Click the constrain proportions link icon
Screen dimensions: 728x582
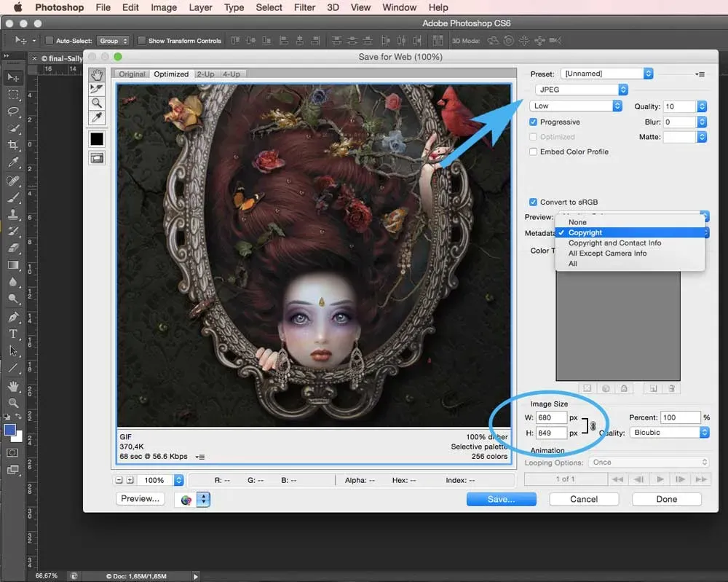[593, 426]
